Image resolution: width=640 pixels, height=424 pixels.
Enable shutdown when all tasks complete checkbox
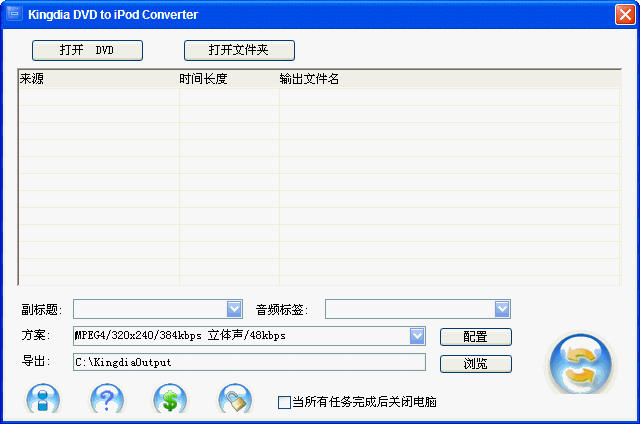284,402
